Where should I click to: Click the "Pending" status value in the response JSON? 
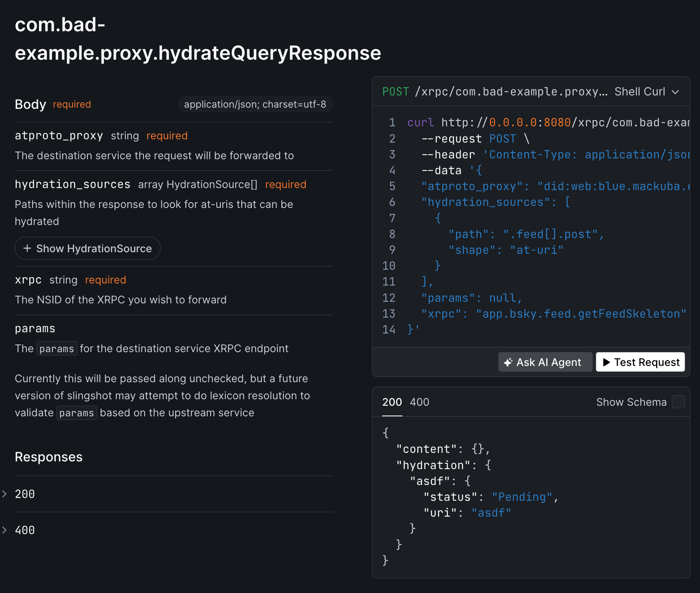(522, 497)
